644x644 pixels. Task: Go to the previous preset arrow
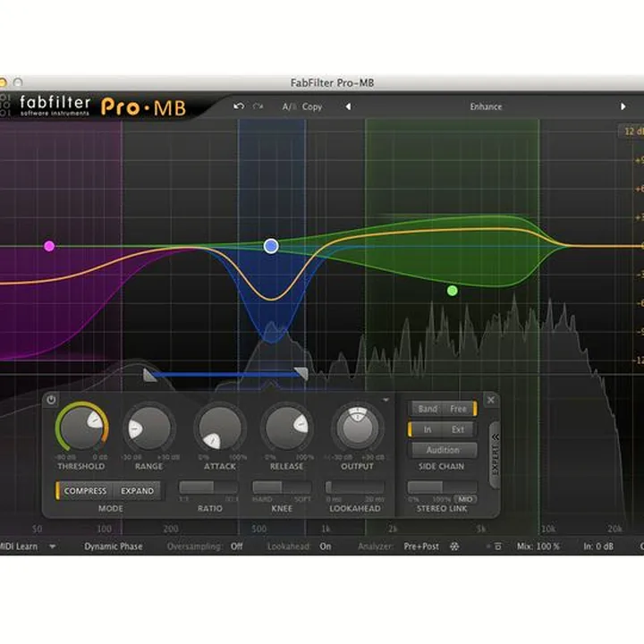pyautogui.click(x=348, y=106)
